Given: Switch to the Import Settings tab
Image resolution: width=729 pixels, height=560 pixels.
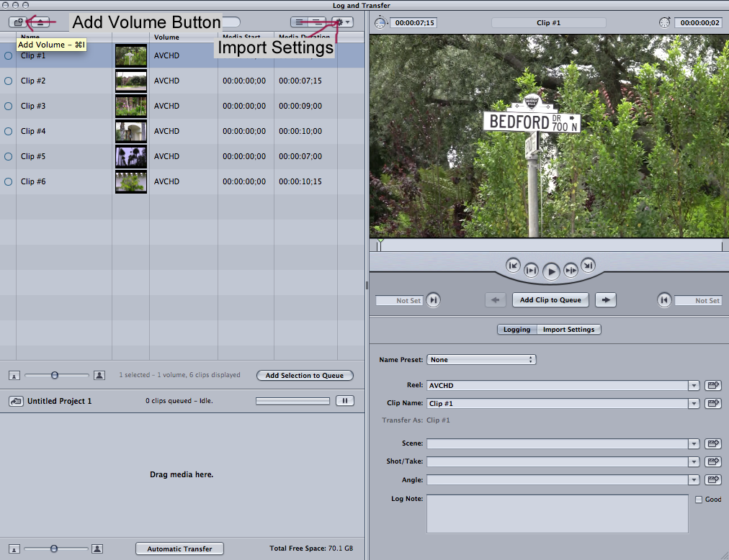Looking at the screenshot, I should click(x=568, y=330).
